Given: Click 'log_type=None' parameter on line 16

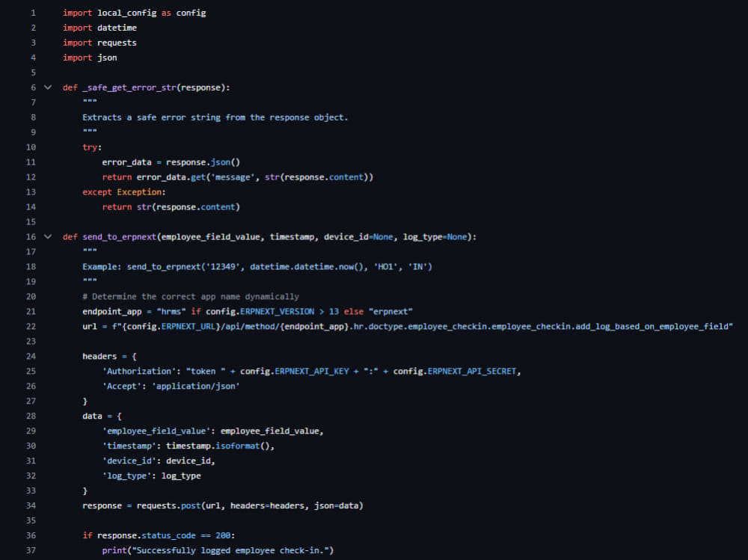Looking at the screenshot, I should (x=435, y=237).
